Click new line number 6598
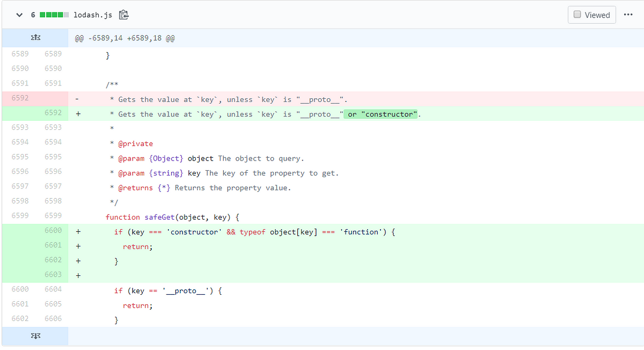Screen dimensions: 644x350 53,201
